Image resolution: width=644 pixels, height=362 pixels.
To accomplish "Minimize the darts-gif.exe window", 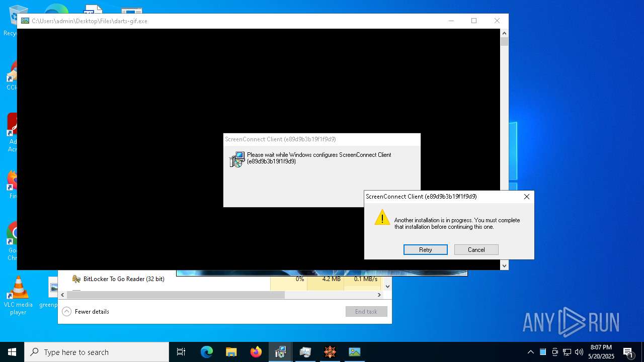I will coord(451,21).
